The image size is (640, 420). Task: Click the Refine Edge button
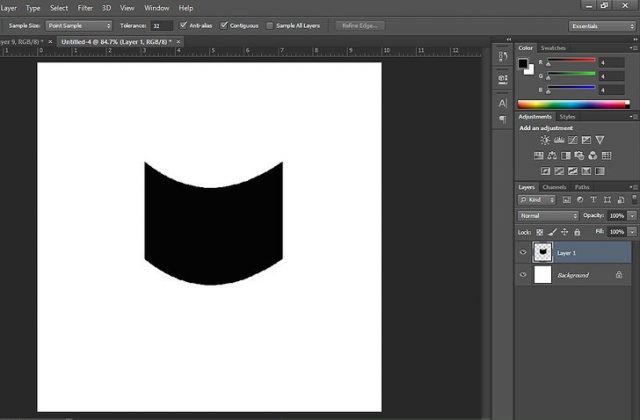[360, 25]
